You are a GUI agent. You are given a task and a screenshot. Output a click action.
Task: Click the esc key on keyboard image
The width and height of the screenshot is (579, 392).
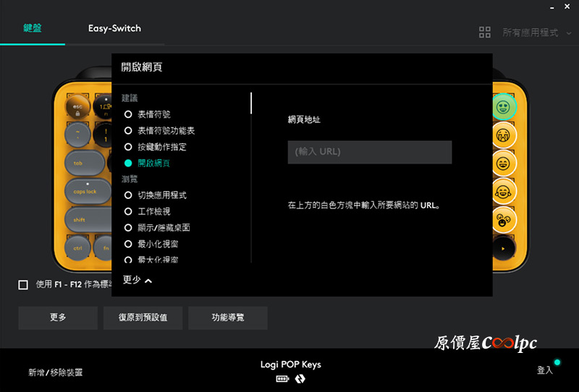pyautogui.click(x=77, y=108)
